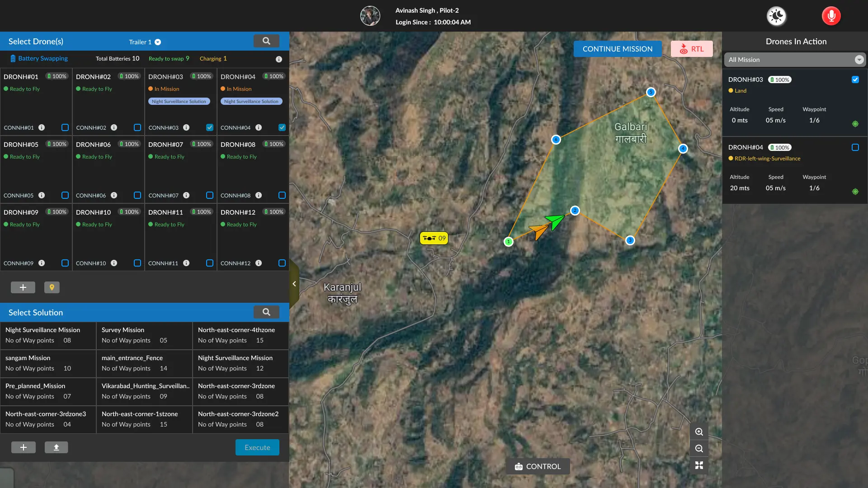This screenshot has height=488, width=868.
Task: Toggle the day/night theme icon
Action: 777,16
